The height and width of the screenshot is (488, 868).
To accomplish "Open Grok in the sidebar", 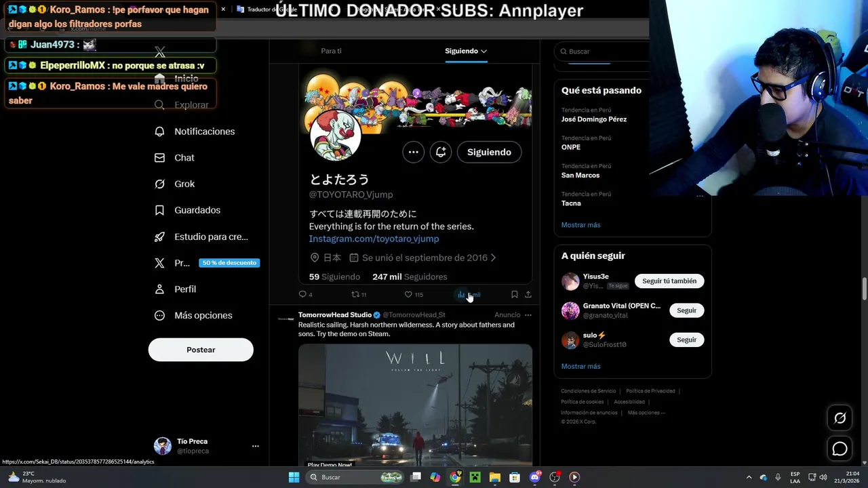I will (174, 184).
